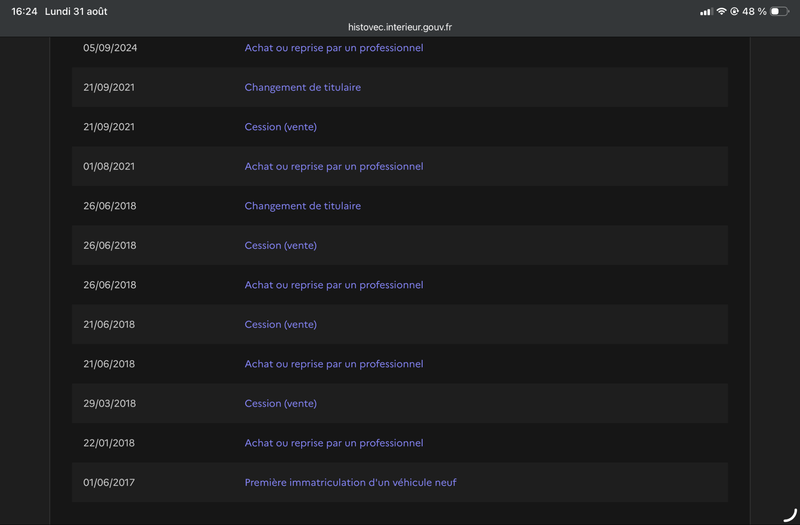Viewport: 800px width, 525px height.
Task: Tap the cellular signal bars icon
Action: coord(706,11)
